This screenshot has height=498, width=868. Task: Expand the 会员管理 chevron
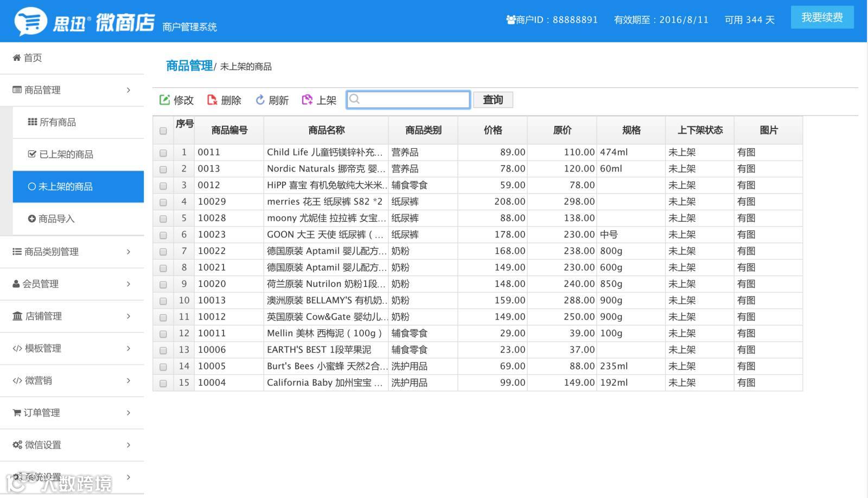coord(129,284)
